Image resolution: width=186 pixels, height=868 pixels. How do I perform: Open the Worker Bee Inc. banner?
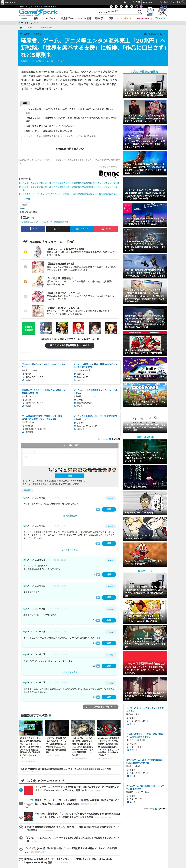(x=145, y=421)
